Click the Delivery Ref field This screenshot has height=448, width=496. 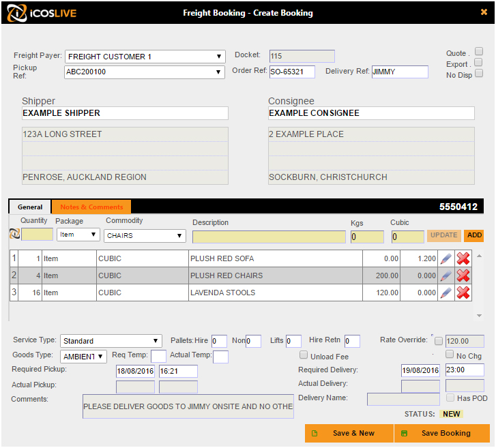(x=400, y=72)
